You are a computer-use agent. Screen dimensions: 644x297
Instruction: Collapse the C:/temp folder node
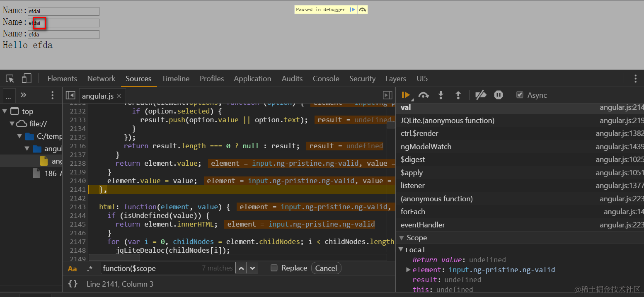coord(19,136)
